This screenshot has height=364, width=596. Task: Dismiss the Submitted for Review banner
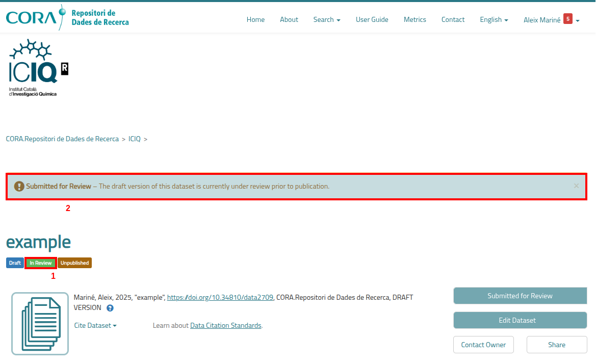point(576,186)
